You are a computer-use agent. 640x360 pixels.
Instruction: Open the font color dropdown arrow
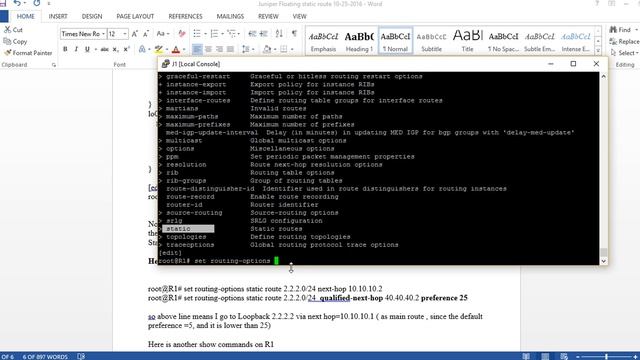pos(184,50)
